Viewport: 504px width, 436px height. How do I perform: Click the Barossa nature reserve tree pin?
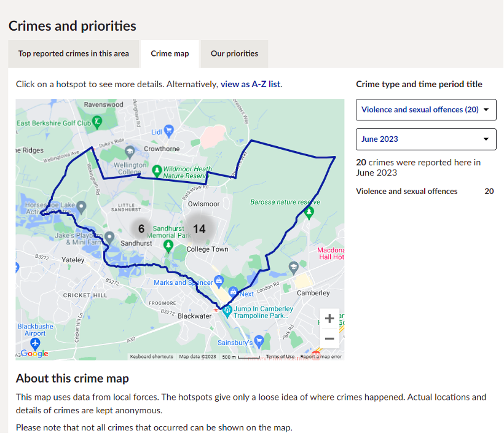click(309, 212)
